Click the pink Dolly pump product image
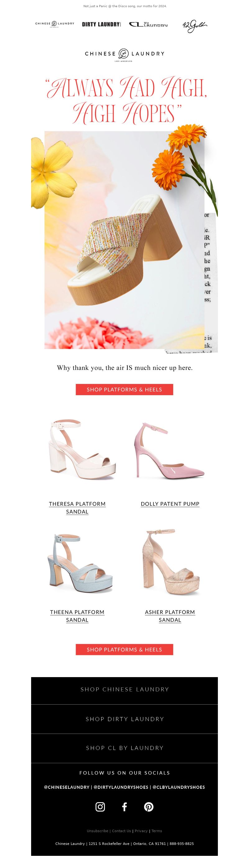The width and height of the screenshot is (249, 868). coord(169,450)
